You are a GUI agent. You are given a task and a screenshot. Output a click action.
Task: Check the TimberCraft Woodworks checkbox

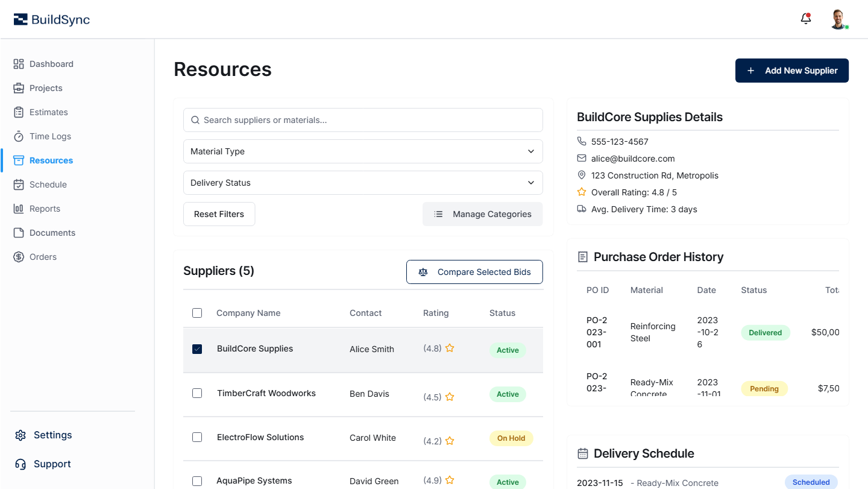coord(197,393)
